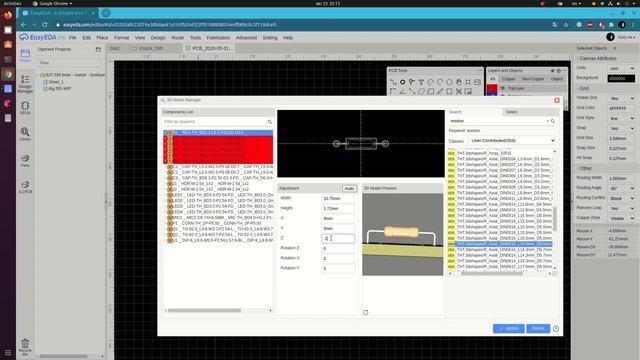The height and width of the screenshot is (360, 640).
Task: Click the Rotation Z input field
Action: (x=338, y=248)
